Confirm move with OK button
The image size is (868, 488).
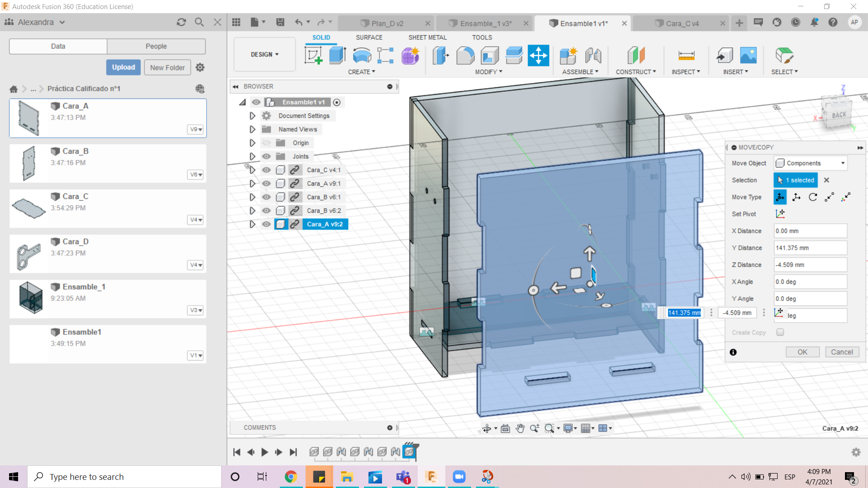[802, 352]
